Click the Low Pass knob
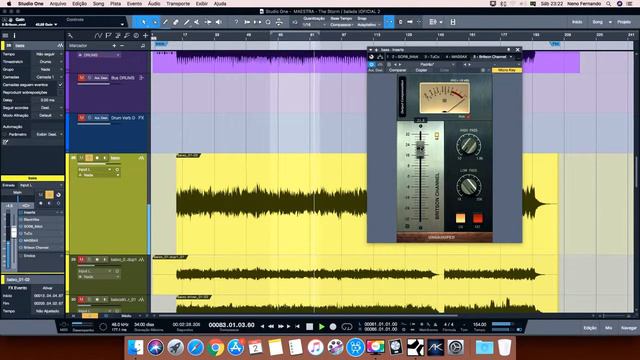Image resolution: width=640 pixels, height=360 pixels. (x=469, y=186)
